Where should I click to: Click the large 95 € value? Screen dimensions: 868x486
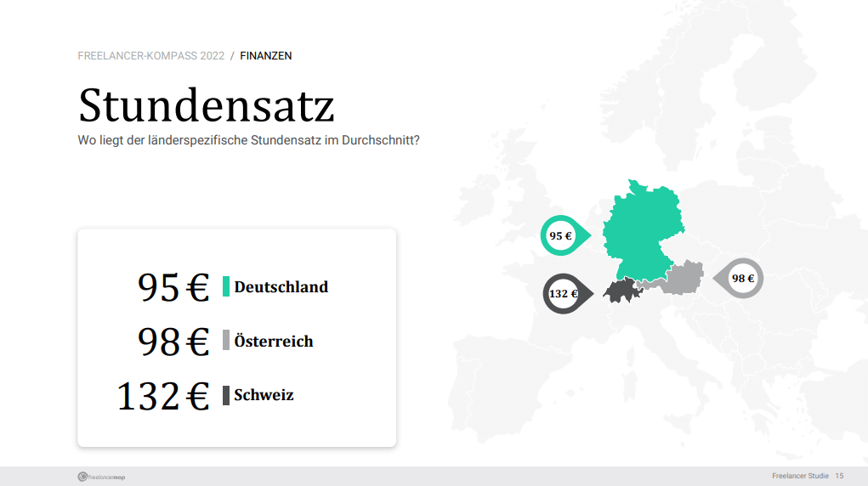[173, 287]
